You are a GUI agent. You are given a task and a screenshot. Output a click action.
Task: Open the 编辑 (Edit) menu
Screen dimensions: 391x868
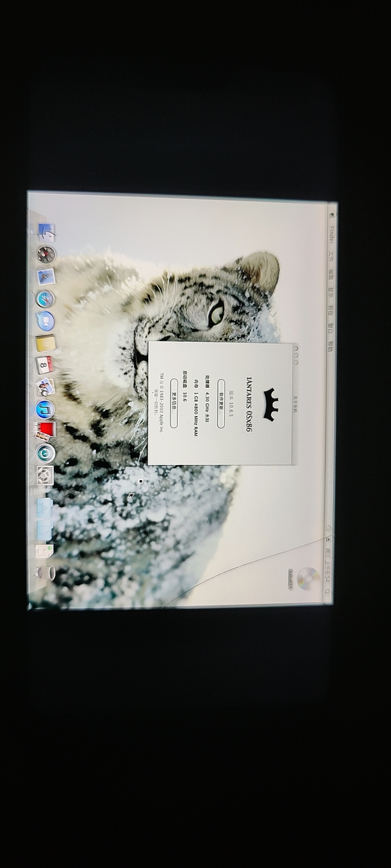[x=331, y=274]
